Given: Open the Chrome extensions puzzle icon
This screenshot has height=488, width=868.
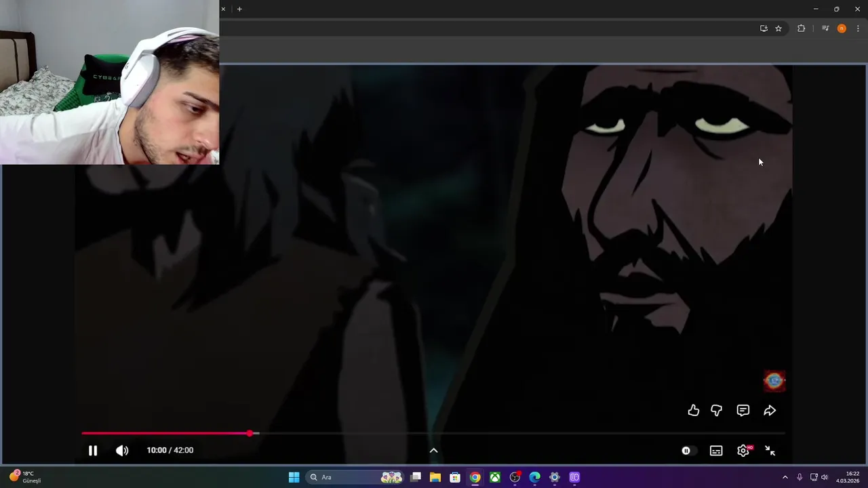Looking at the screenshot, I should (x=802, y=28).
